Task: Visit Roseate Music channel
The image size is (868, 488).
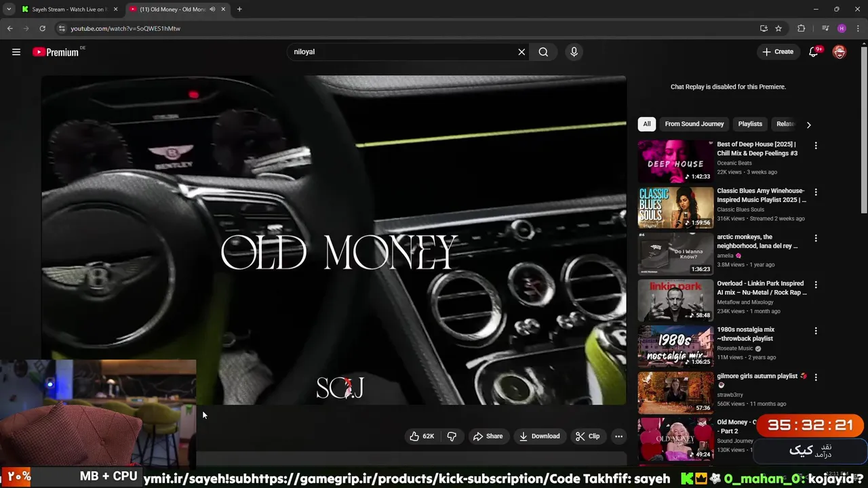Action: tap(735, 348)
